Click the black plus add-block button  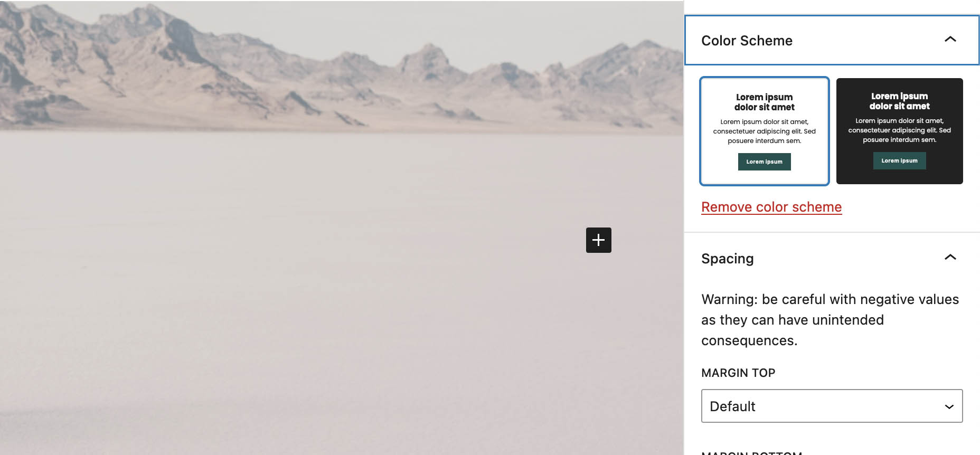598,240
